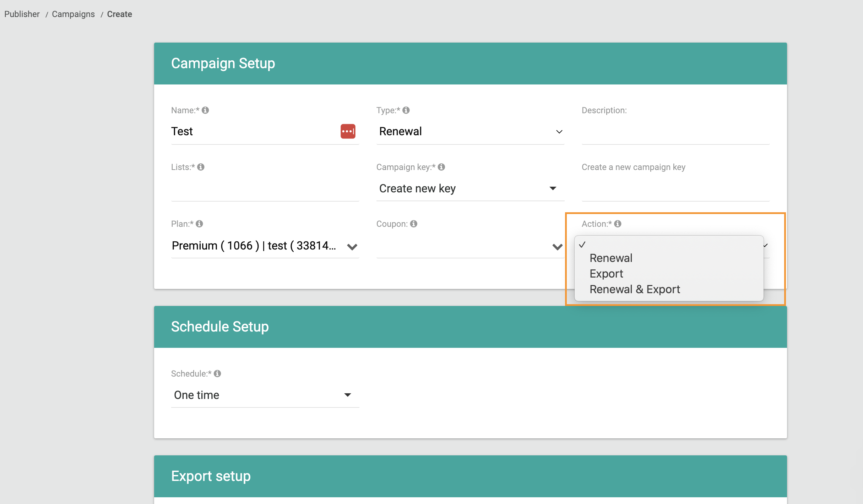
Task: Click the red password manager icon in Name field
Action: click(x=348, y=131)
